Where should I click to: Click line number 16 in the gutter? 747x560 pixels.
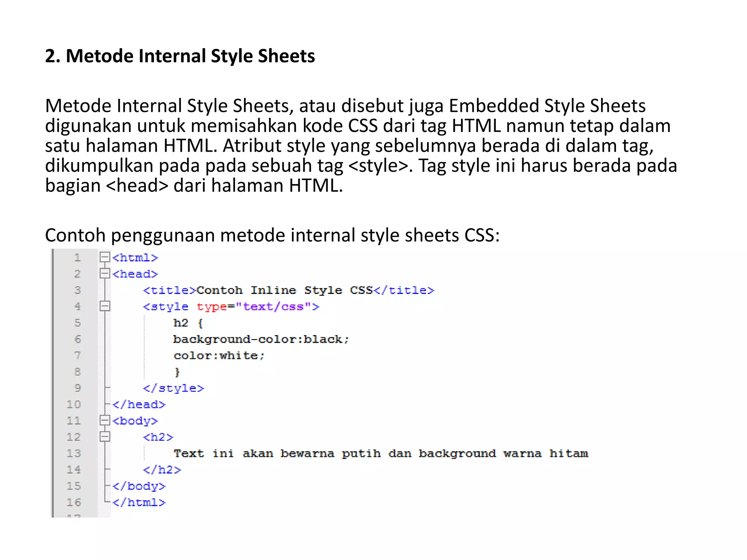click(x=74, y=502)
